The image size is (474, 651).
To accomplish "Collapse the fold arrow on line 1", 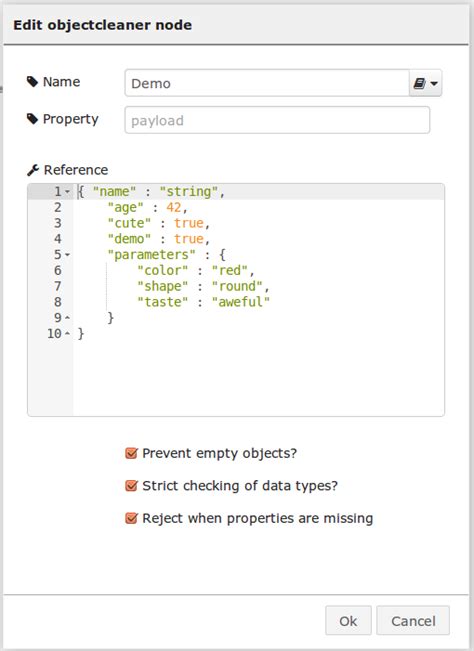I will (x=67, y=191).
